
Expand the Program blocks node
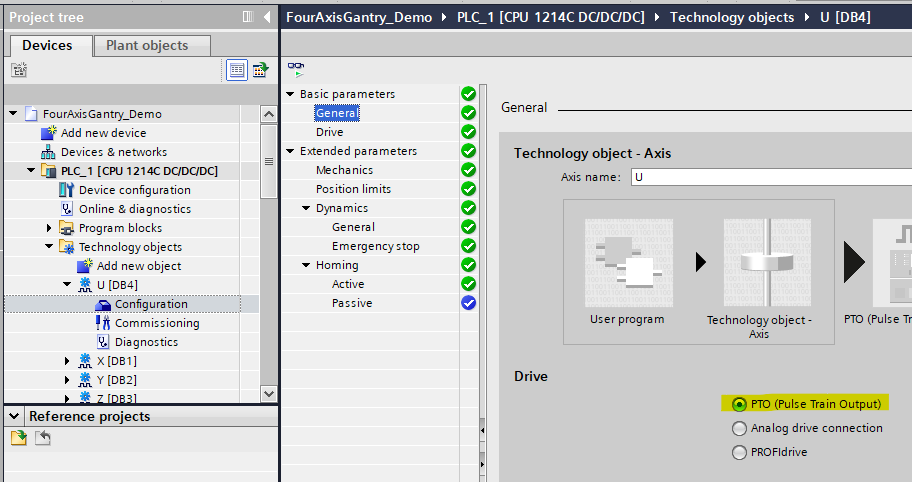pos(49,228)
